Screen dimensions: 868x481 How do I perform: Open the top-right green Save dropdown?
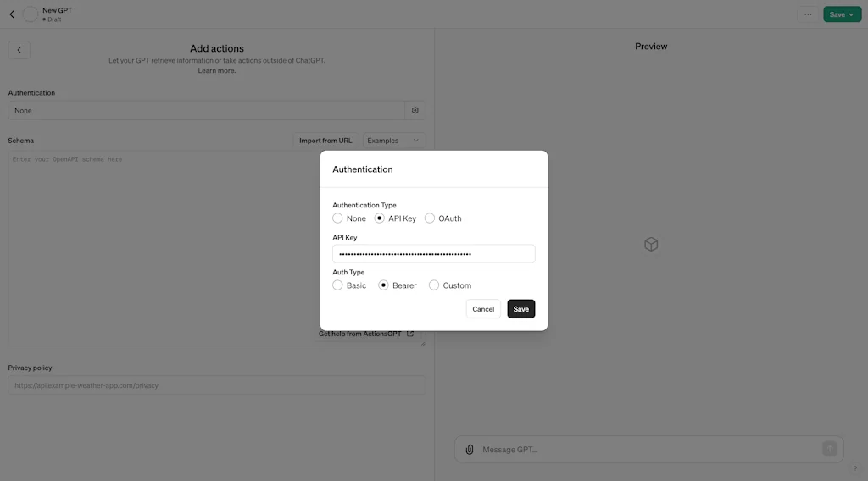[842, 14]
